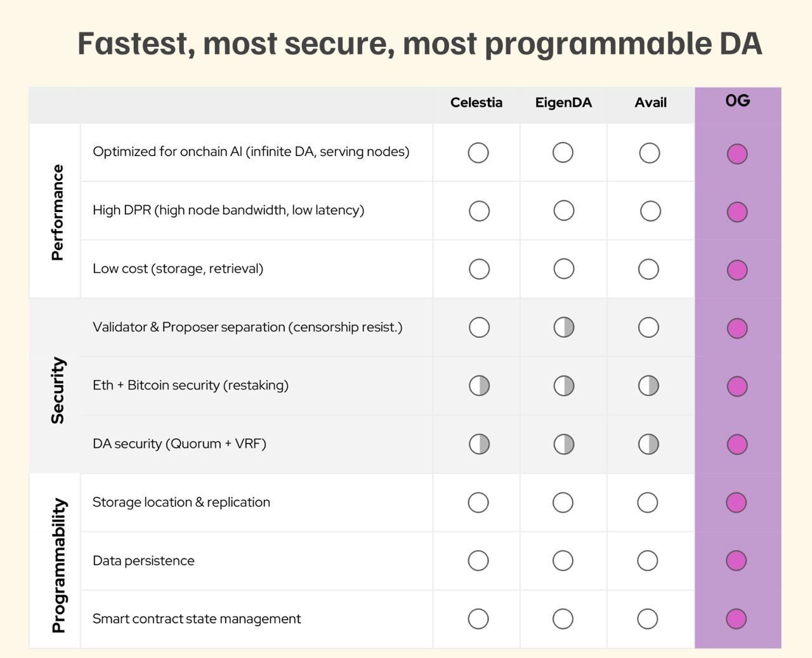The width and height of the screenshot is (812, 658).
Task: Click the Avail column header
Action: [x=650, y=102]
